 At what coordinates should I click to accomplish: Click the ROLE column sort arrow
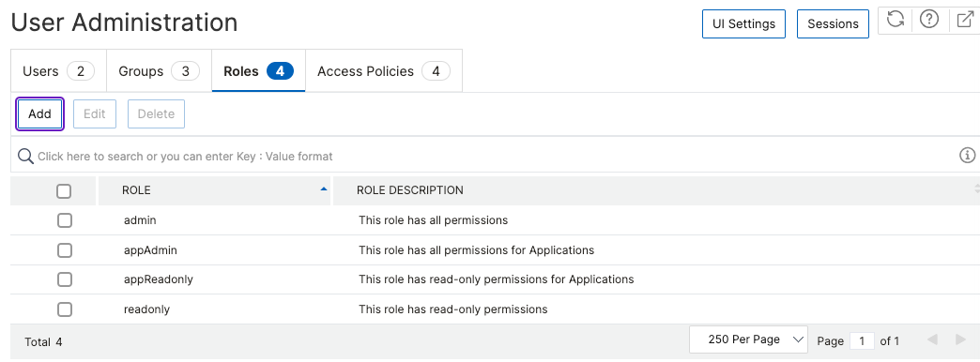[324, 189]
